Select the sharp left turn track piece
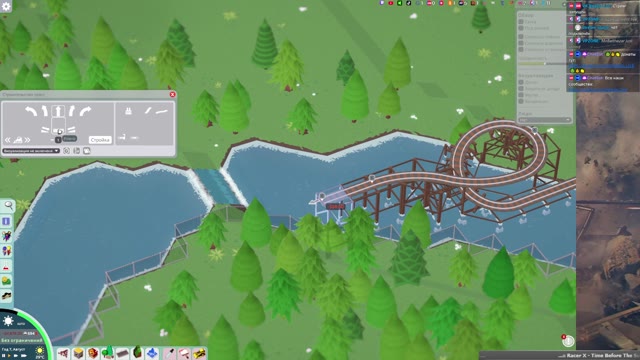Viewport: 640px width, 360px height. pos(31,111)
